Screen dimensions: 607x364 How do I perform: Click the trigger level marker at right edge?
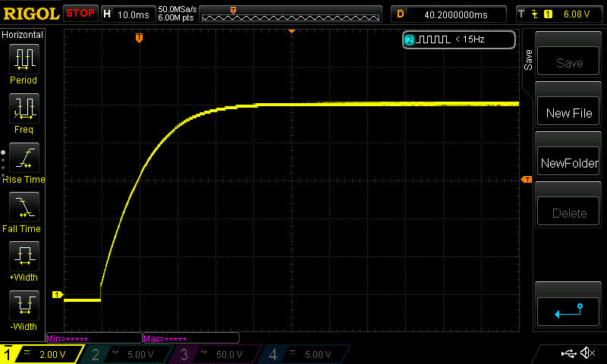click(x=527, y=180)
